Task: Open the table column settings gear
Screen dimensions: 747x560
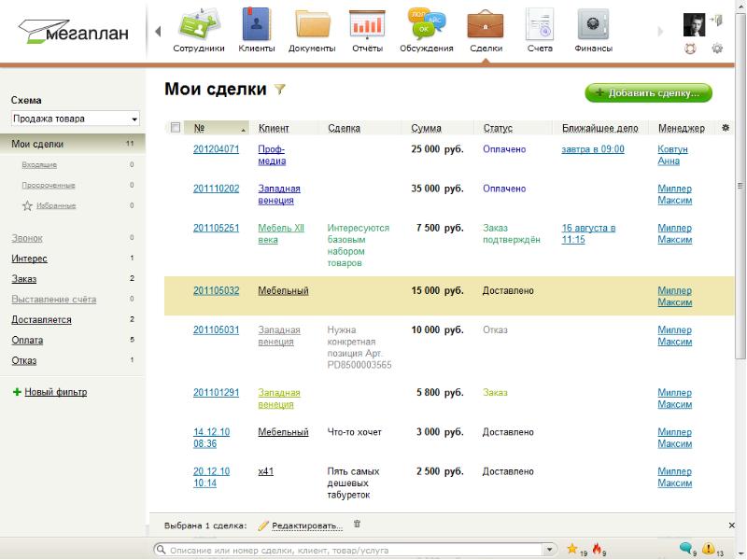Action: click(726, 128)
